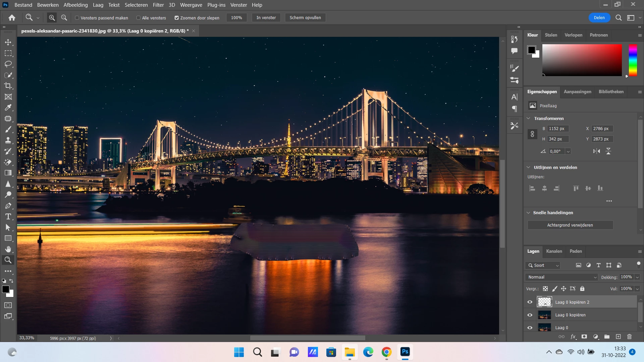
Task: Click the 'Achtergrond verwijderen' button
Action: 570,225
